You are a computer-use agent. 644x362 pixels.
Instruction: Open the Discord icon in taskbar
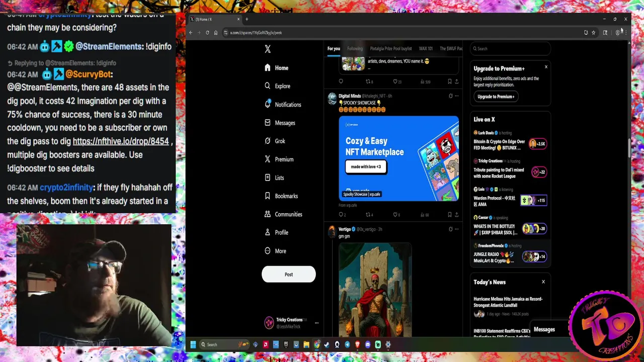(368, 344)
